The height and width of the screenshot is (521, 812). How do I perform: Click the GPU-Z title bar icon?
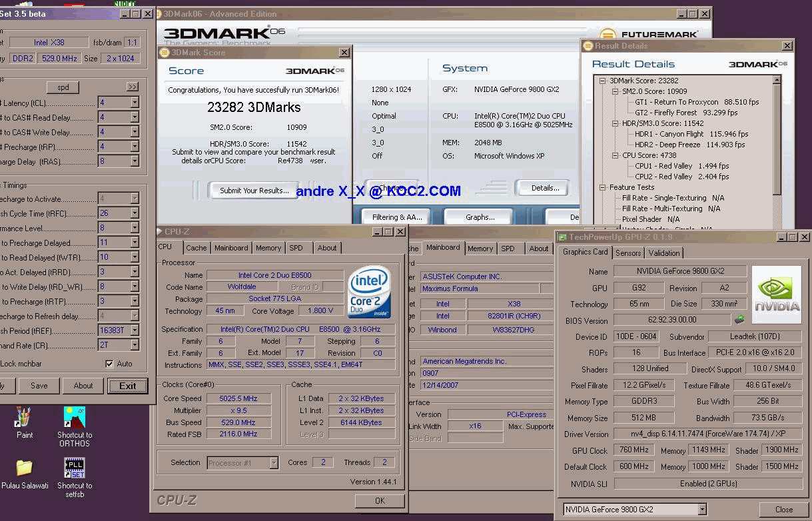(x=563, y=237)
